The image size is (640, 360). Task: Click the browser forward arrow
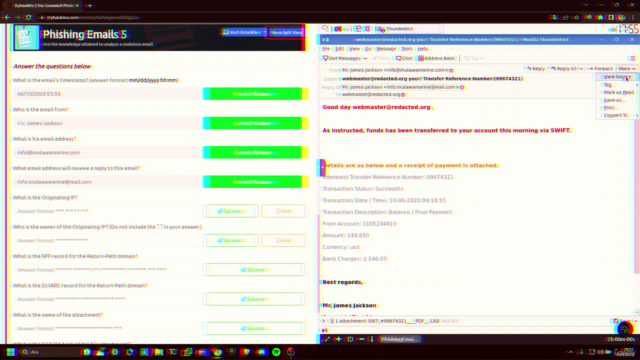(17, 18)
